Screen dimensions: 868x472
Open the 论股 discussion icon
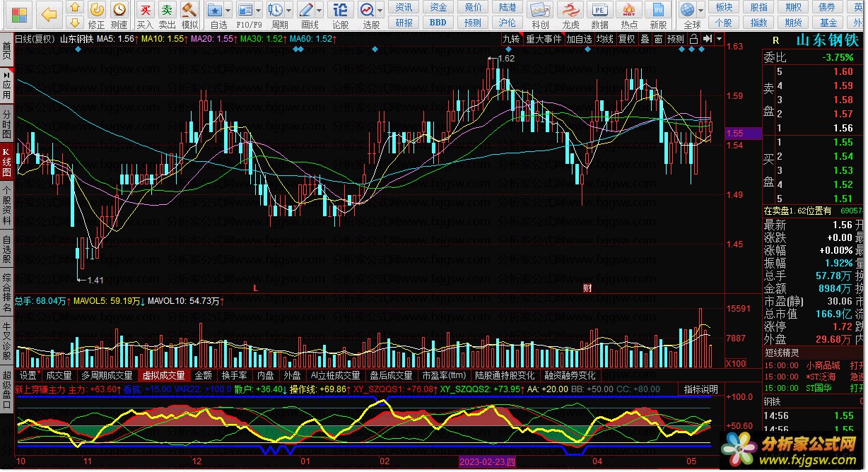tap(341, 10)
